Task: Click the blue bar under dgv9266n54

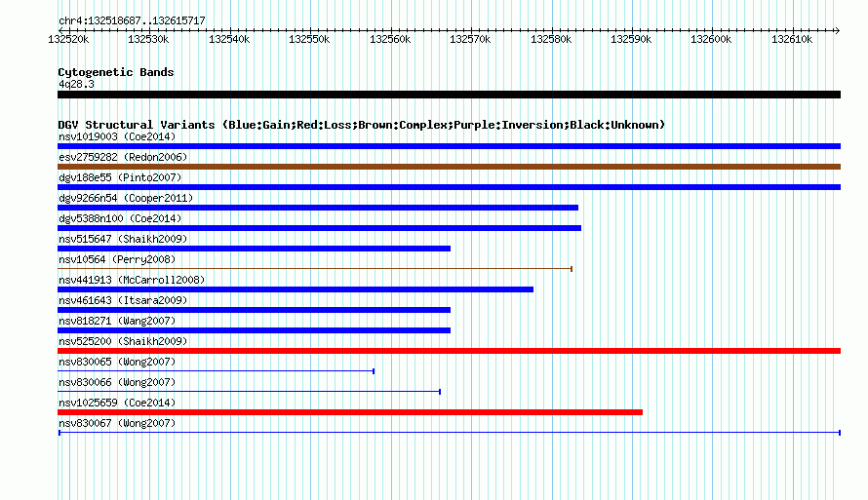Action: tap(318, 208)
